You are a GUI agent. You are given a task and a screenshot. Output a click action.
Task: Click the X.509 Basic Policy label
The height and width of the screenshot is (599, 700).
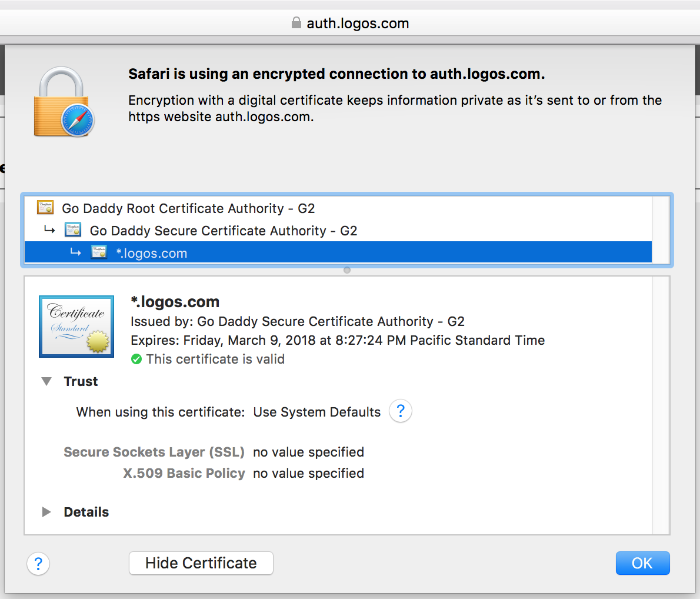[x=184, y=474]
